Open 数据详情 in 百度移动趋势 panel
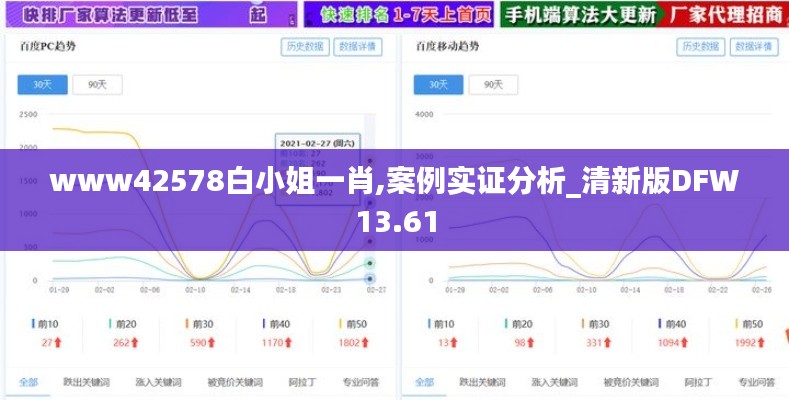 753,47
